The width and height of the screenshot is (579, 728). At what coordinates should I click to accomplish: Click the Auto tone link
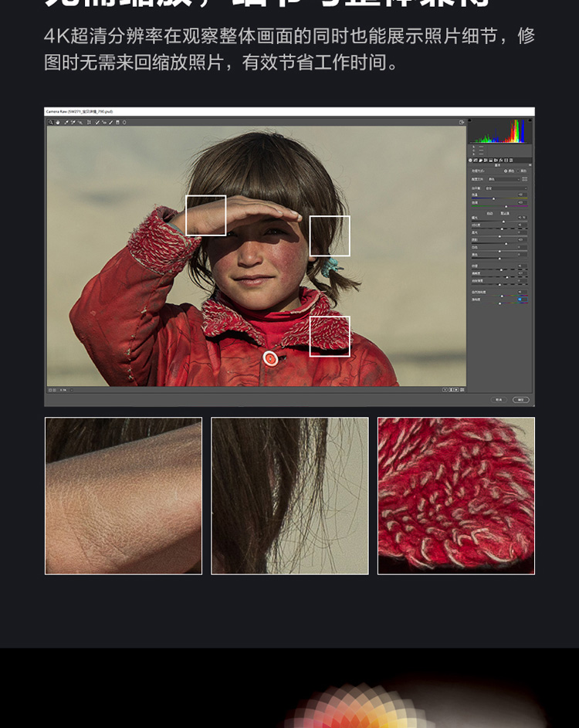tap(490, 213)
